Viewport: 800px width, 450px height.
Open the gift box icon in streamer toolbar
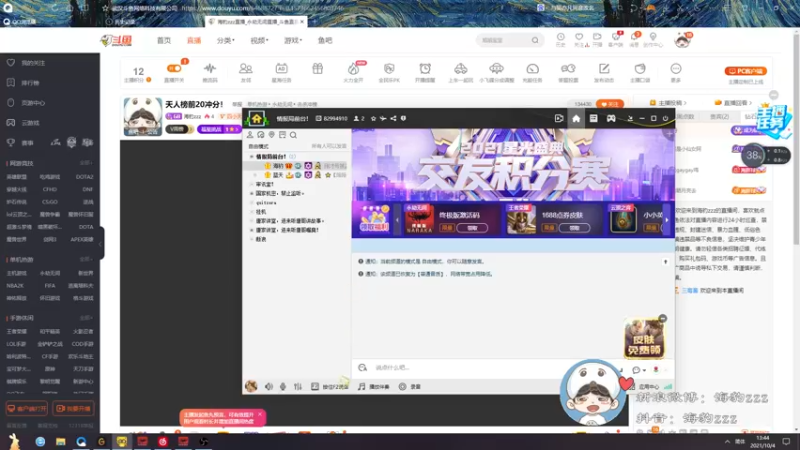pos(317,69)
